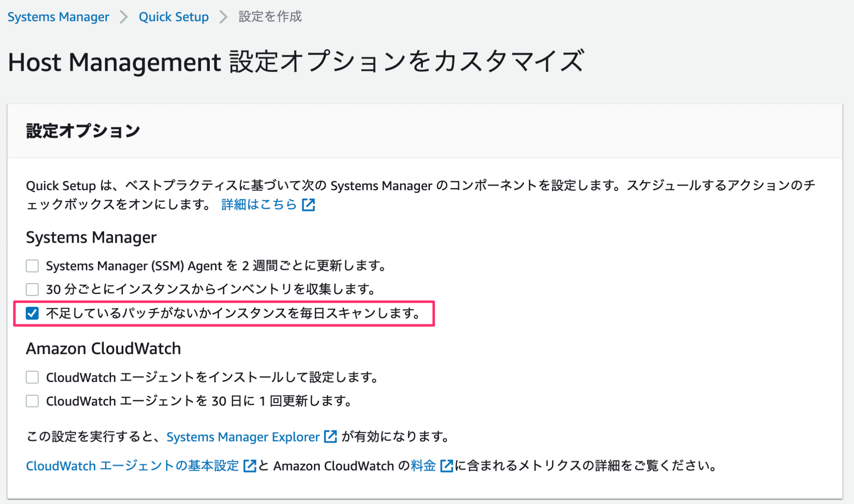This screenshot has width=854, height=504.
Task: Disable daily patch scan checkbox
Action: click(x=32, y=313)
